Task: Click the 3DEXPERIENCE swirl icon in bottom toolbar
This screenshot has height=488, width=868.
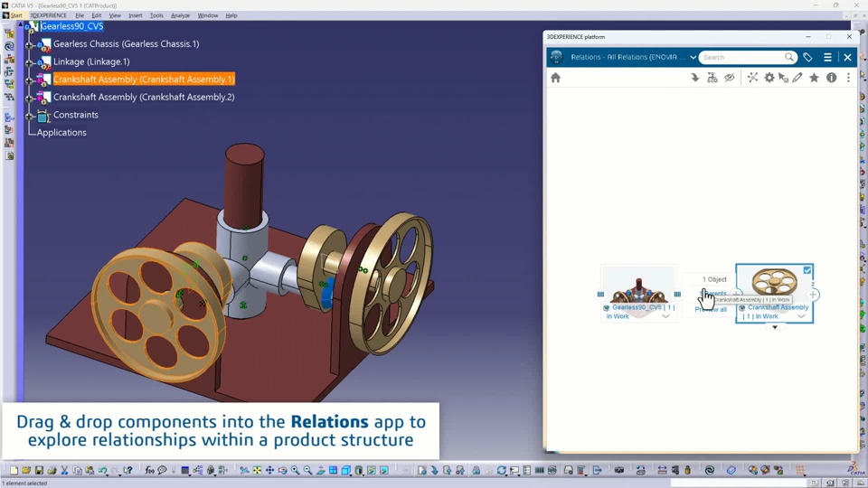Action: coord(710,470)
